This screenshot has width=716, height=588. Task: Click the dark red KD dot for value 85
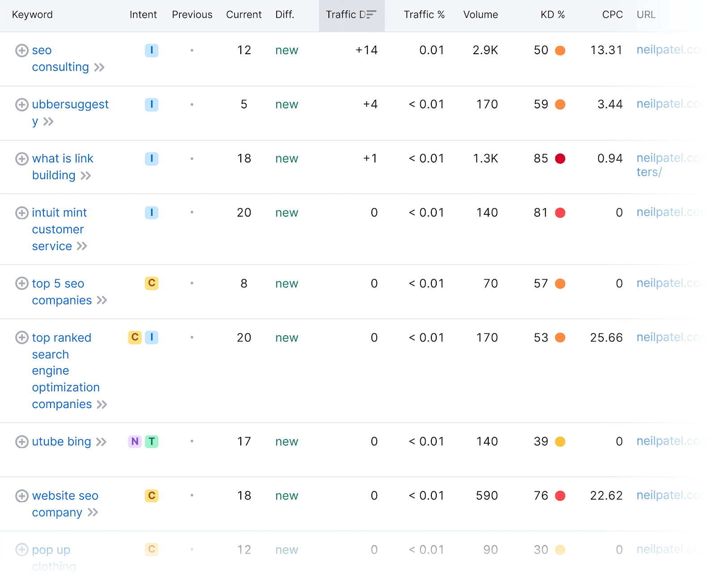point(560,159)
